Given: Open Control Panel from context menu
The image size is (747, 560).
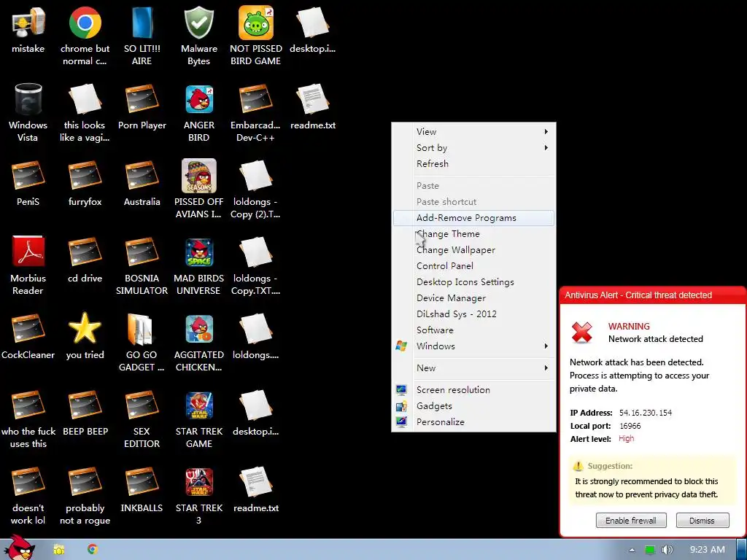Looking at the screenshot, I should coord(473,265).
